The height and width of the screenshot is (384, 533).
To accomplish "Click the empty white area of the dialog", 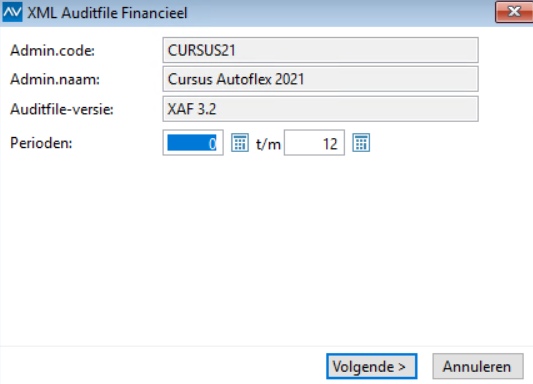I will click(266, 248).
